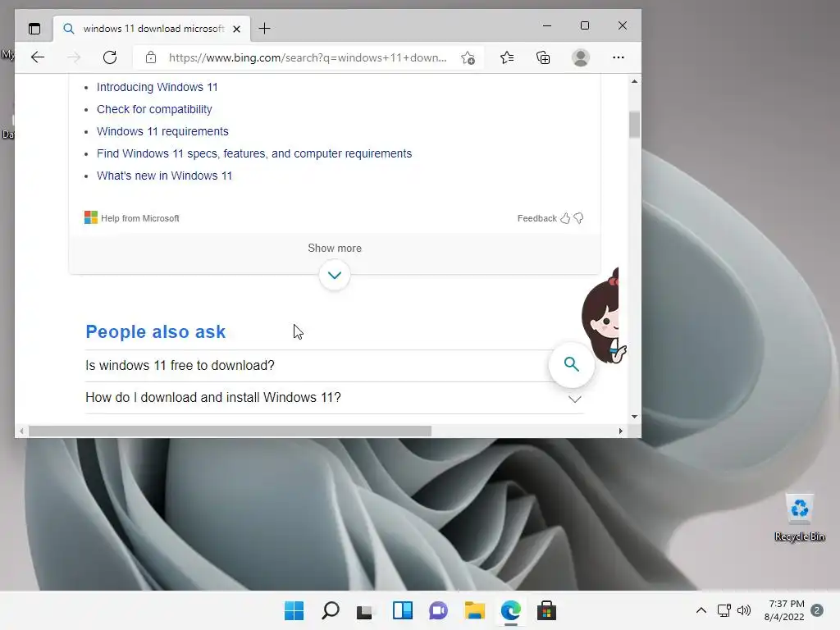Screen dimensions: 840x630
Task: Refresh the Bing search page
Action: click(110, 57)
